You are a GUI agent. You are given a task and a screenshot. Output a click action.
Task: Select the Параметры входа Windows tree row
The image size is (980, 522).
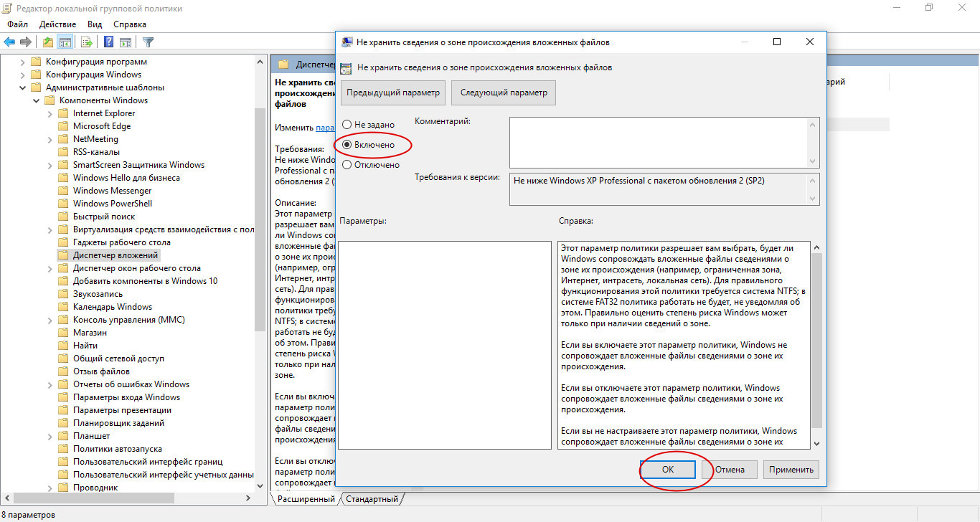126,397
